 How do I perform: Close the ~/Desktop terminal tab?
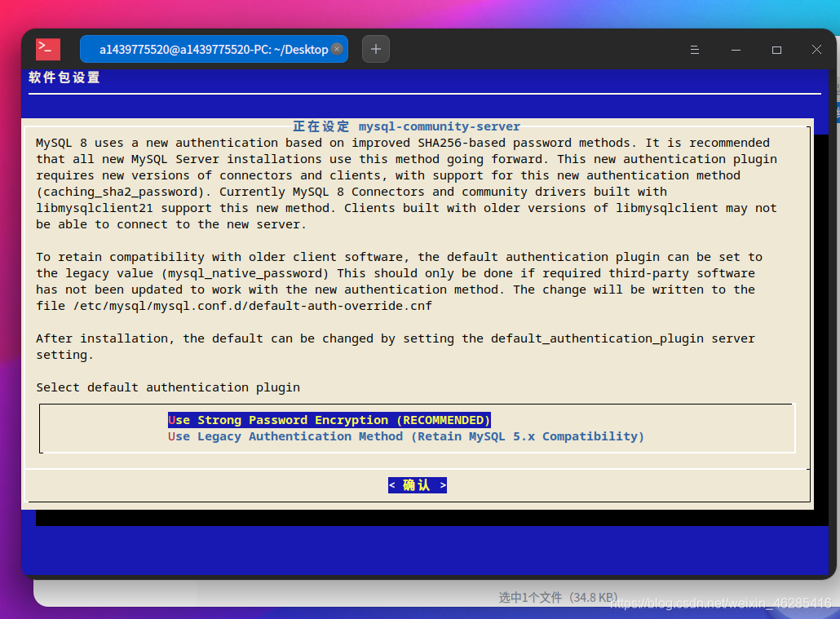(337, 49)
